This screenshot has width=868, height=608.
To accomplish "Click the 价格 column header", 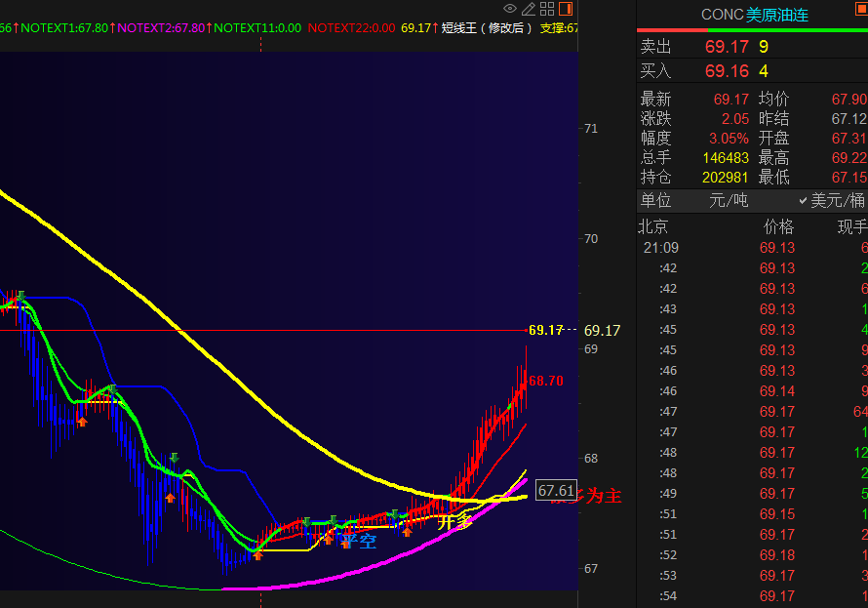I will click(779, 226).
